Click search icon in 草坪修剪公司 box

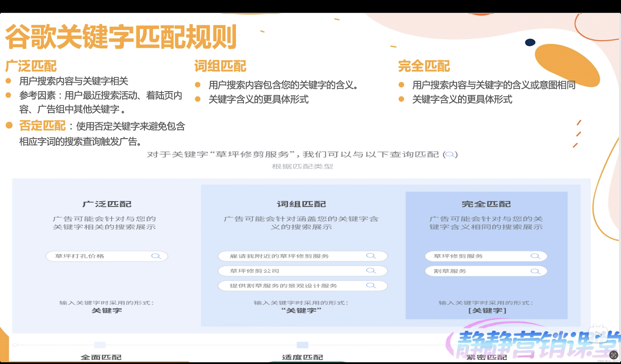[x=371, y=271]
